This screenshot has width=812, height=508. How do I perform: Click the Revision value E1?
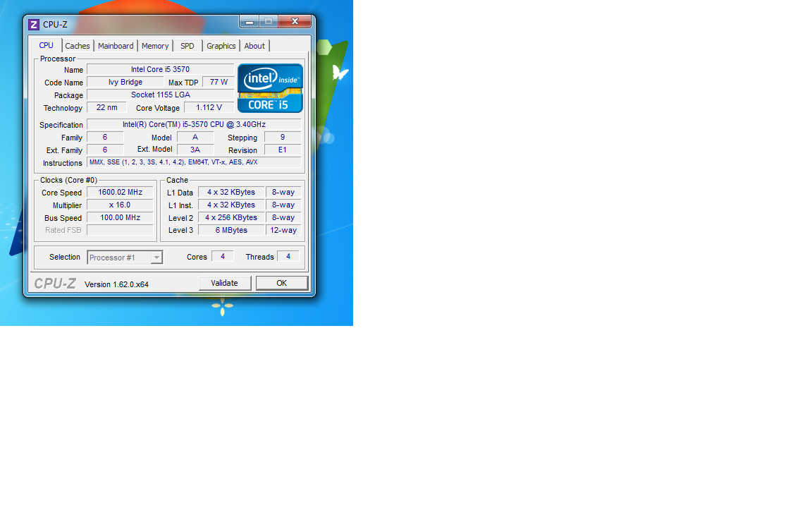click(x=283, y=150)
